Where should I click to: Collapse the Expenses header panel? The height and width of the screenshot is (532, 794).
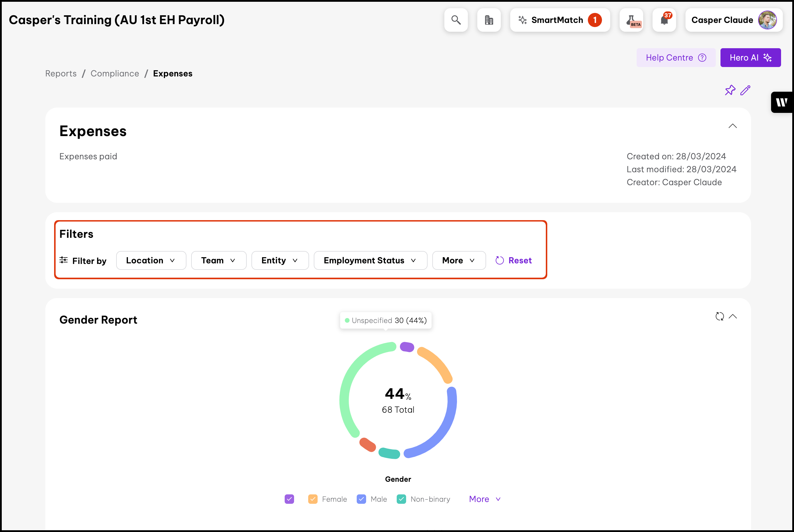point(733,126)
